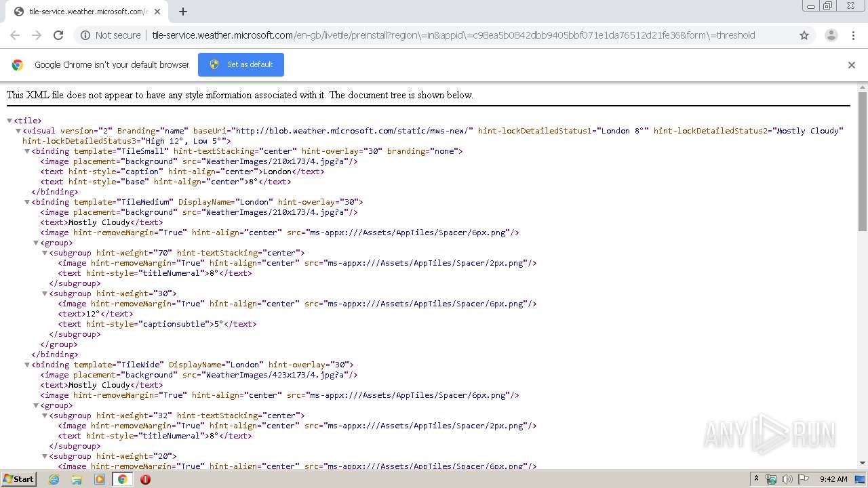Image resolution: width=868 pixels, height=488 pixels.
Task: Open the red antivirus taskbar icon
Action: [x=145, y=479]
